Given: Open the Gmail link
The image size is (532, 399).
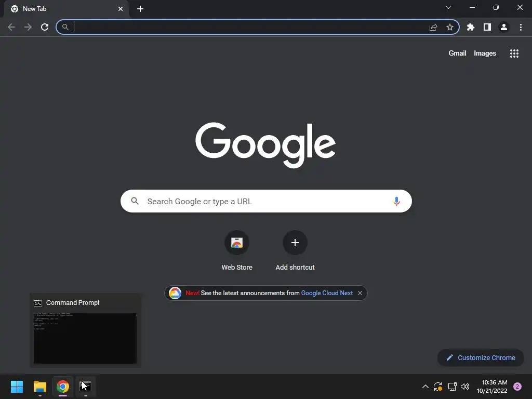Looking at the screenshot, I should (x=457, y=54).
